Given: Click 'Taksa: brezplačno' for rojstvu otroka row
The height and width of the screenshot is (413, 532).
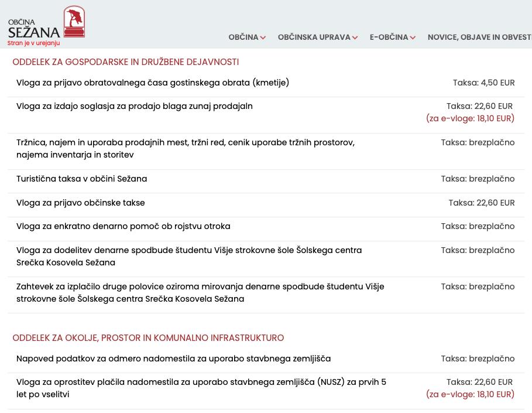Looking at the screenshot, I should [x=478, y=226].
